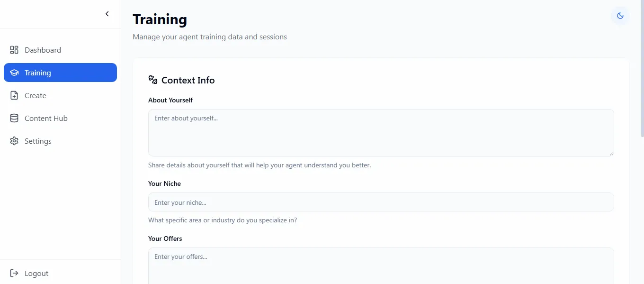Click the graduation cap Training icon
Image resolution: width=644 pixels, height=284 pixels.
(x=14, y=72)
